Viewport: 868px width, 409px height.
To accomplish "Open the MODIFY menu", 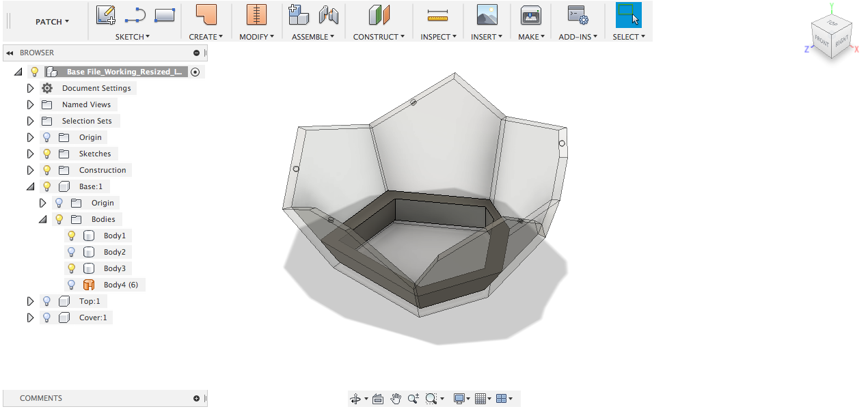I will 256,37.
